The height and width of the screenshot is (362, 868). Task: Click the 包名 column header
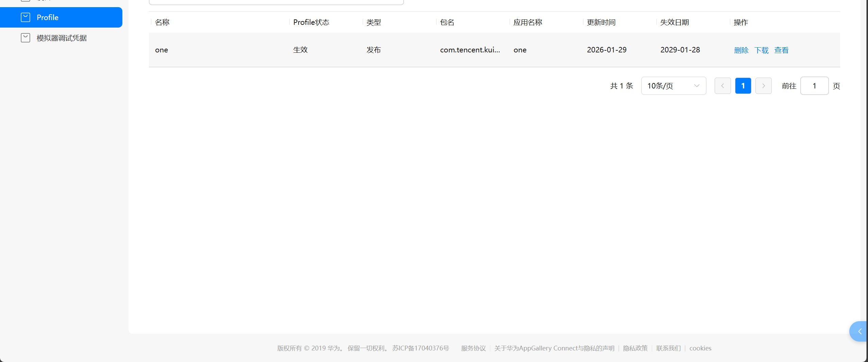pyautogui.click(x=447, y=22)
